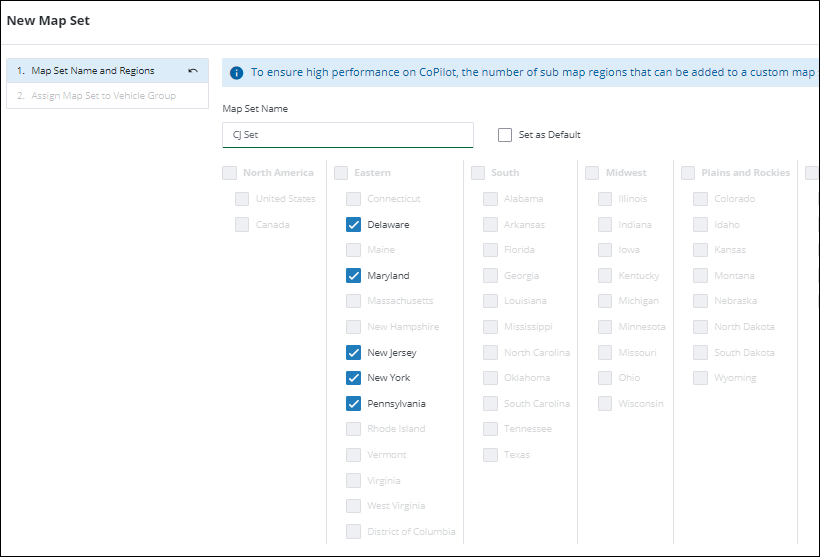Check the Plains and Rockies group checkbox
This screenshot has height=557, width=820.
[x=688, y=173]
